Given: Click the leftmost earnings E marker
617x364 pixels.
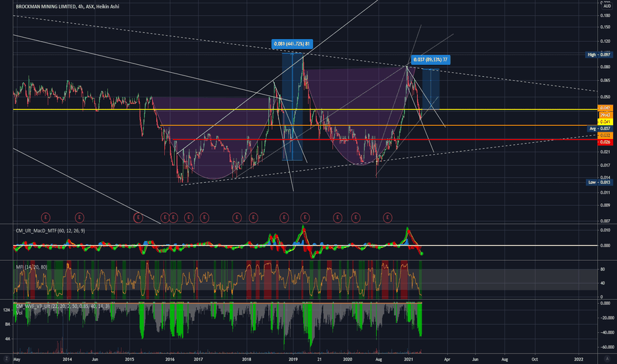Looking at the screenshot, I should click(46, 217).
